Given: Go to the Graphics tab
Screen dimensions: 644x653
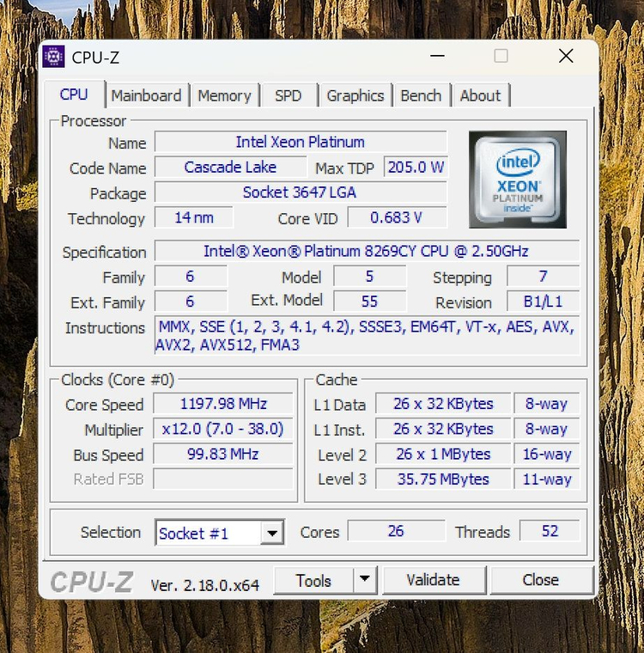Looking at the screenshot, I should (355, 95).
